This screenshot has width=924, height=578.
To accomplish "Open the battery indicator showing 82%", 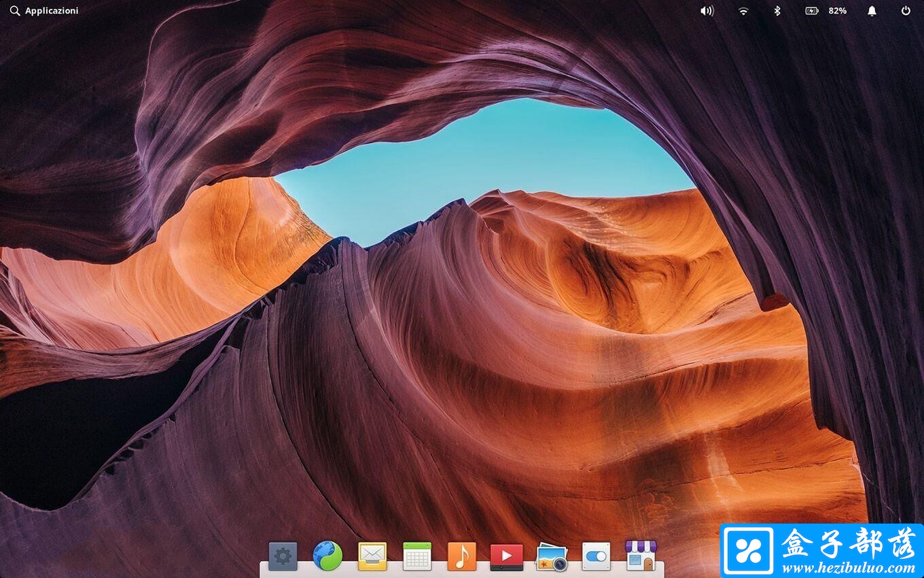I will (x=825, y=11).
